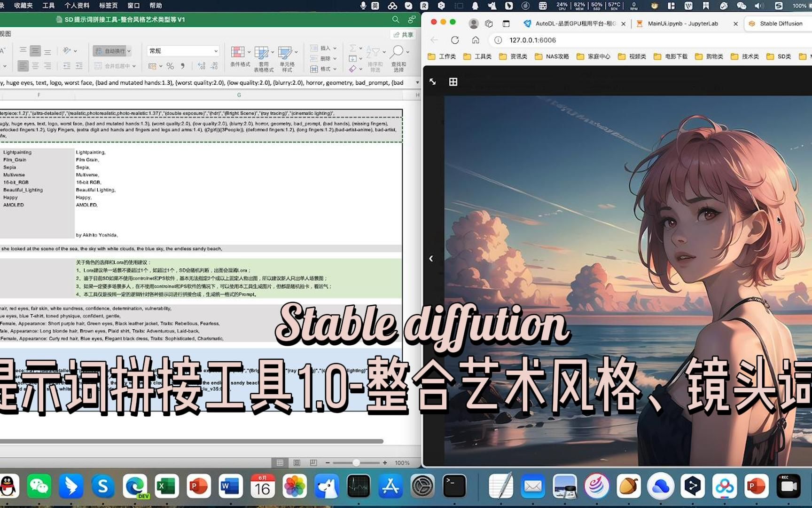812x508 pixels.
Task: Toggle center horizontal alignment
Action: pos(35,66)
